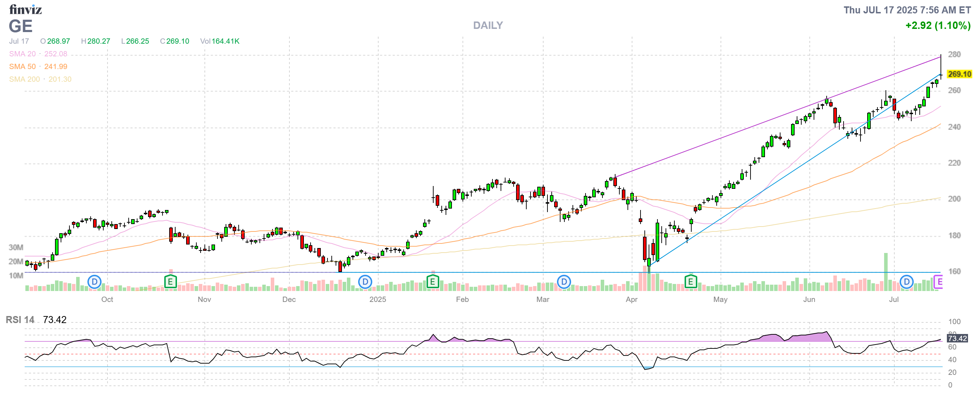Image resolution: width=980 pixels, height=396 pixels.
Task: Click the DAILY timeframe label
Action: 488,25
